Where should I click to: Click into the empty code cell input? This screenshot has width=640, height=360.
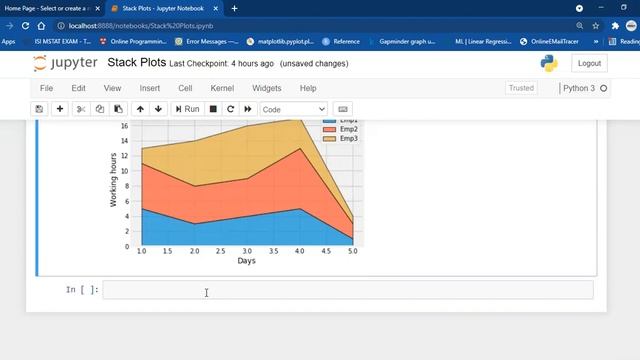(x=348, y=290)
